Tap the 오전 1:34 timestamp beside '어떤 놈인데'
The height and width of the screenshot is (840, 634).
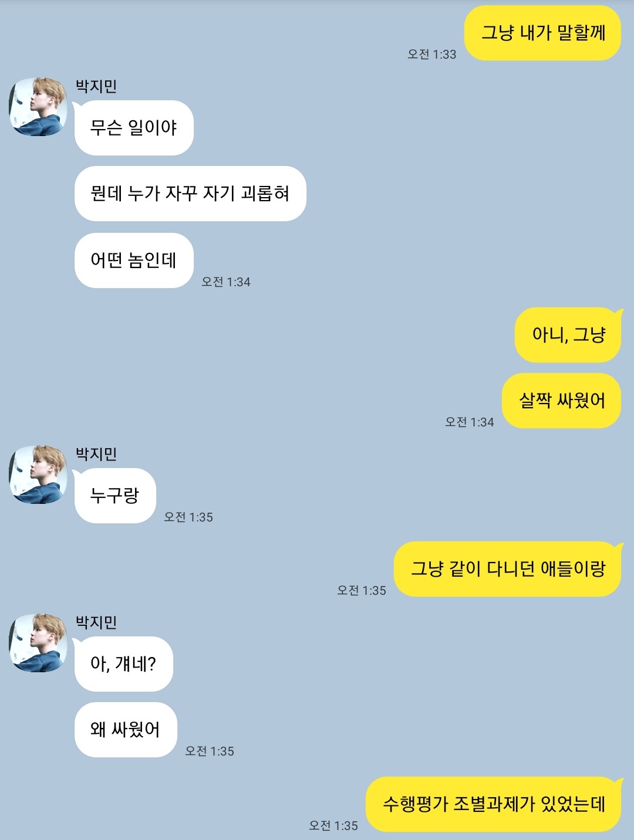tap(226, 282)
